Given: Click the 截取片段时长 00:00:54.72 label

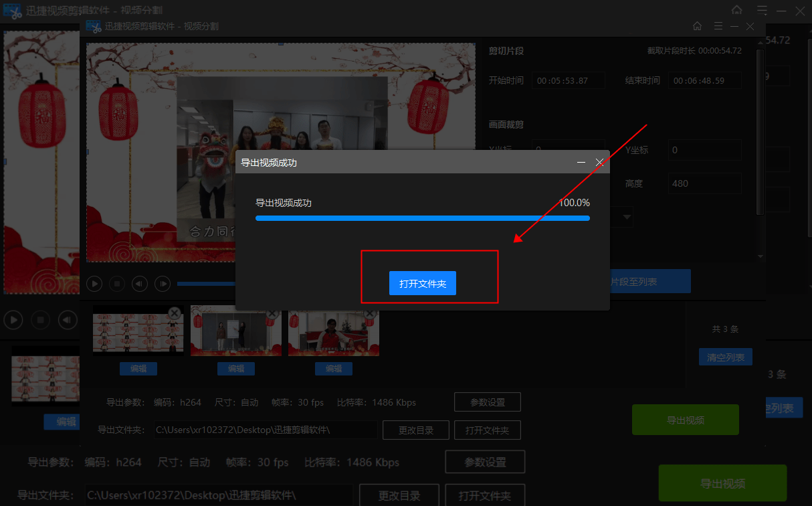Looking at the screenshot, I should click(x=694, y=51).
